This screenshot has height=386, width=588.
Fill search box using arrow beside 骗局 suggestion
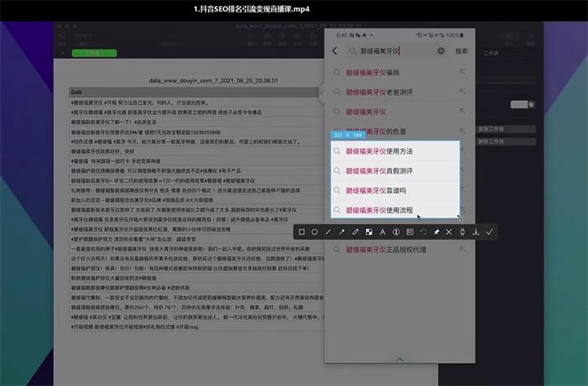pyautogui.click(x=462, y=71)
